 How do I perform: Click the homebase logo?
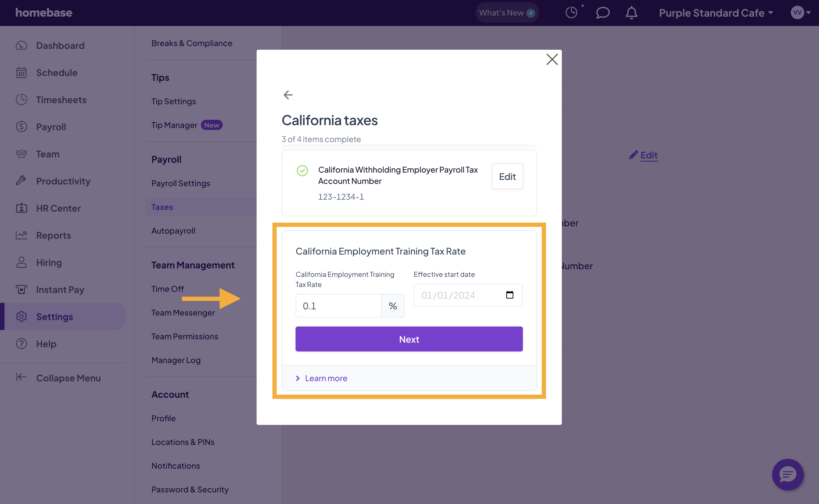(44, 13)
